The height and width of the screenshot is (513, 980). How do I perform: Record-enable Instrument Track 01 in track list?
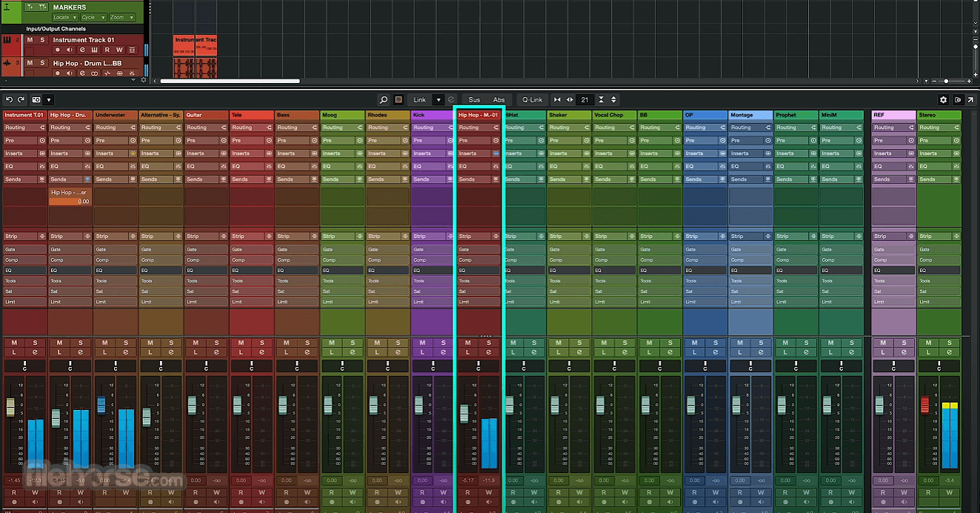(57, 50)
